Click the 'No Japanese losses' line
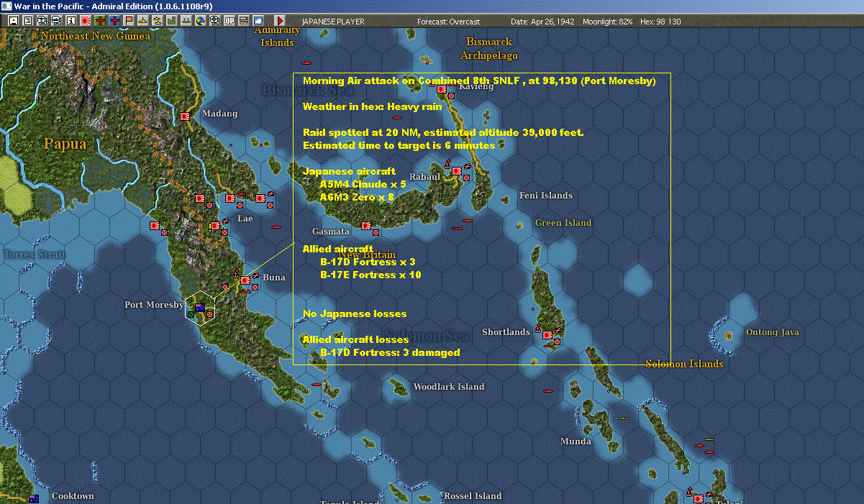 point(355,313)
